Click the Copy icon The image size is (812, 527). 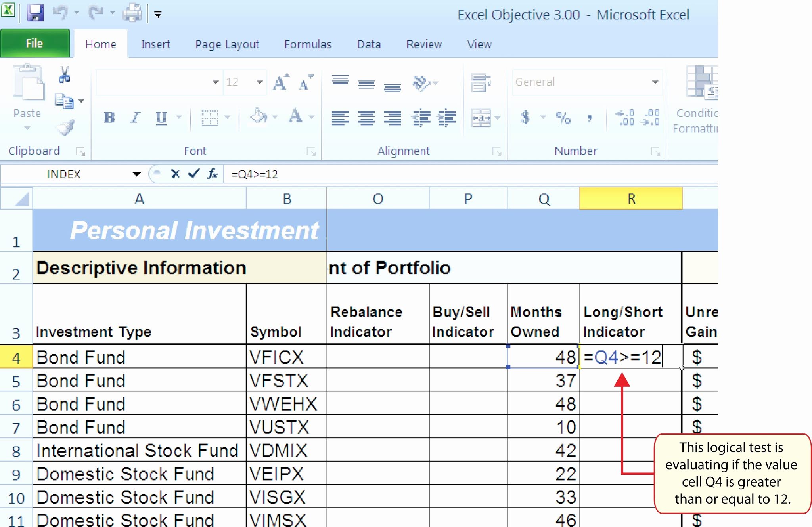(63, 101)
